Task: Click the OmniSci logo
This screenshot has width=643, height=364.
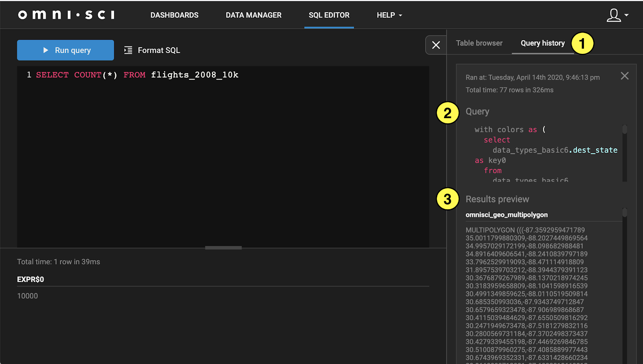Action: coord(66,15)
